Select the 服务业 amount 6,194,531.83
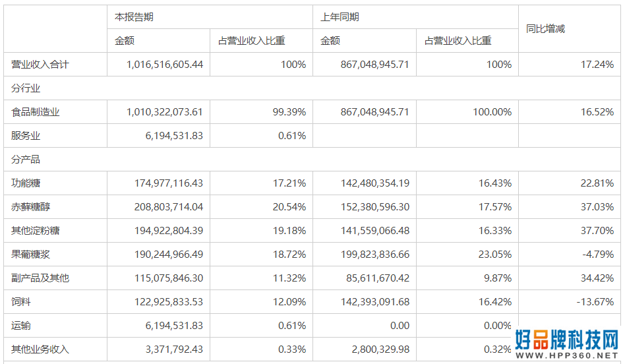This screenshot has height=364, width=625. tap(174, 136)
